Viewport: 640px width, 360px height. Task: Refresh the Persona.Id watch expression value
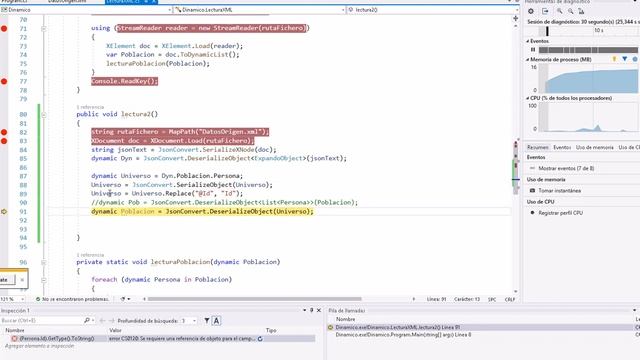[260, 339]
